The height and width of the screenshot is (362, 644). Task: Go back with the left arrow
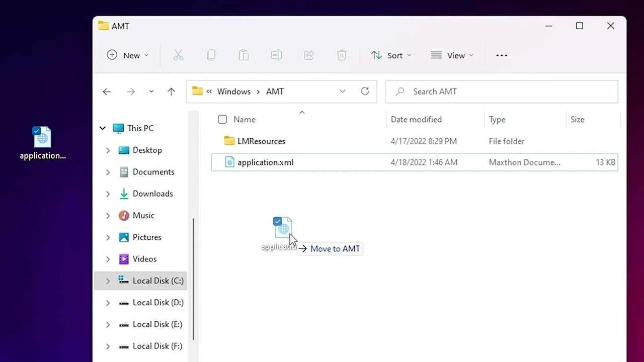(107, 92)
